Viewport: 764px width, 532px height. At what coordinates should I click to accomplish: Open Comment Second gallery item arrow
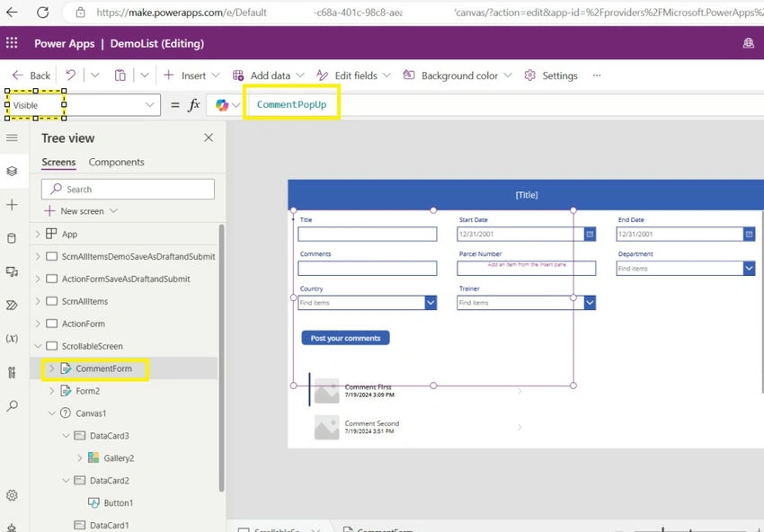[520, 427]
